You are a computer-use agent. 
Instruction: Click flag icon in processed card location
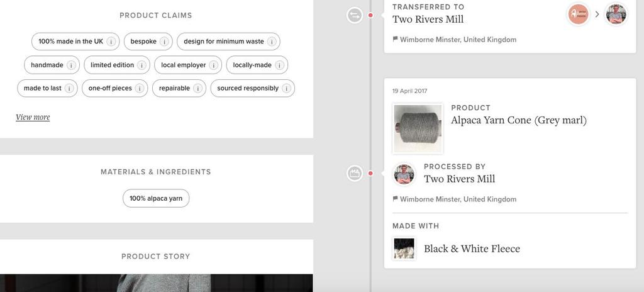click(395, 199)
